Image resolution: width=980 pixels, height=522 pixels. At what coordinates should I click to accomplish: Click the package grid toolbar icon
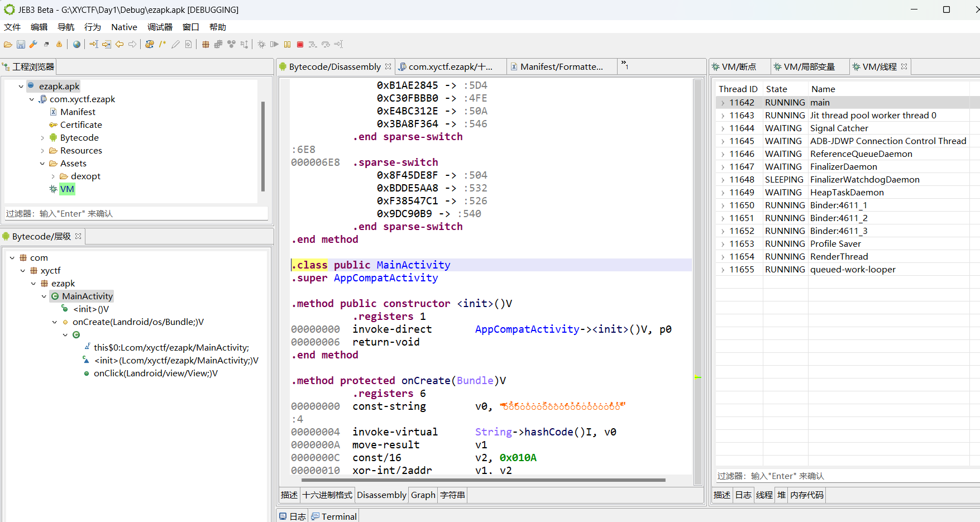tap(205, 44)
